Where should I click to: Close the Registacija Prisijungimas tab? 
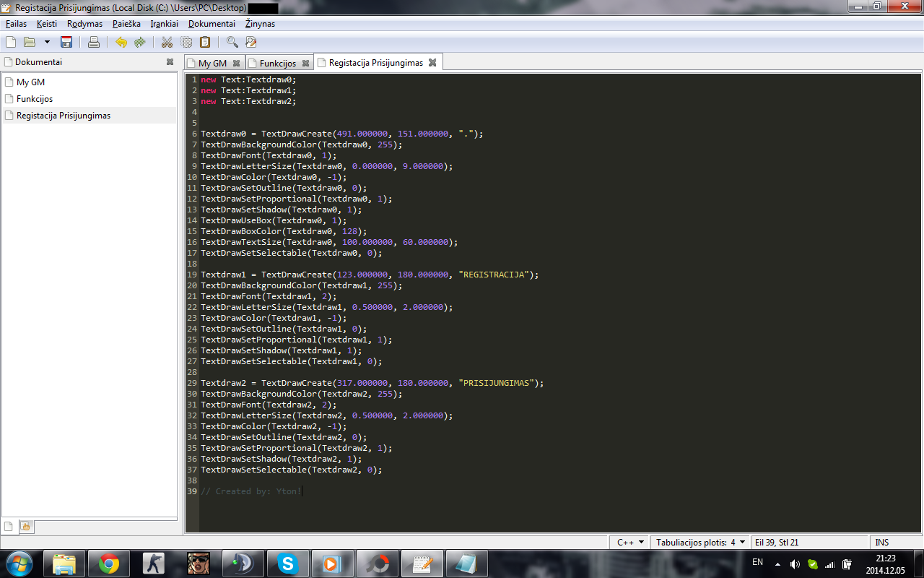[x=432, y=63]
